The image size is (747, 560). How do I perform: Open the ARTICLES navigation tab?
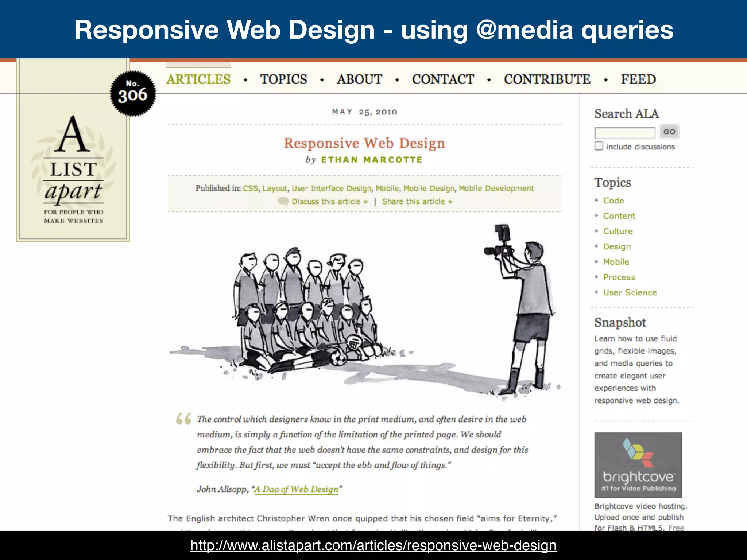click(x=198, y=79)
